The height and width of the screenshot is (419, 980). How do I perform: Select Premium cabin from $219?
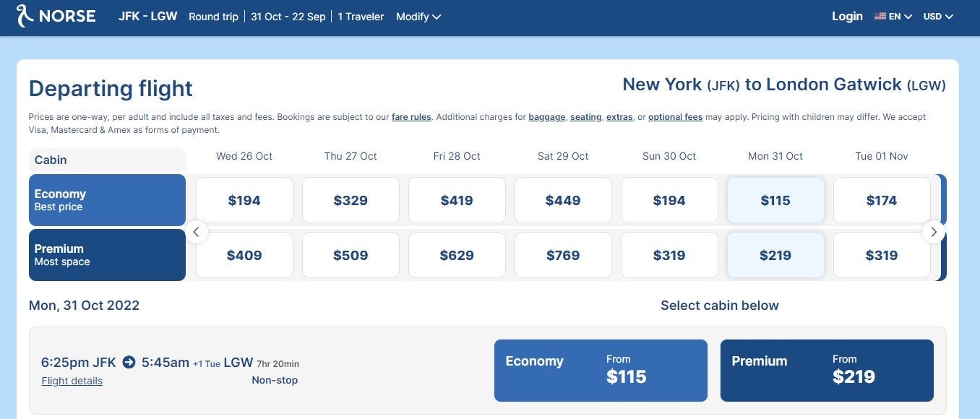tap(827, 370)
